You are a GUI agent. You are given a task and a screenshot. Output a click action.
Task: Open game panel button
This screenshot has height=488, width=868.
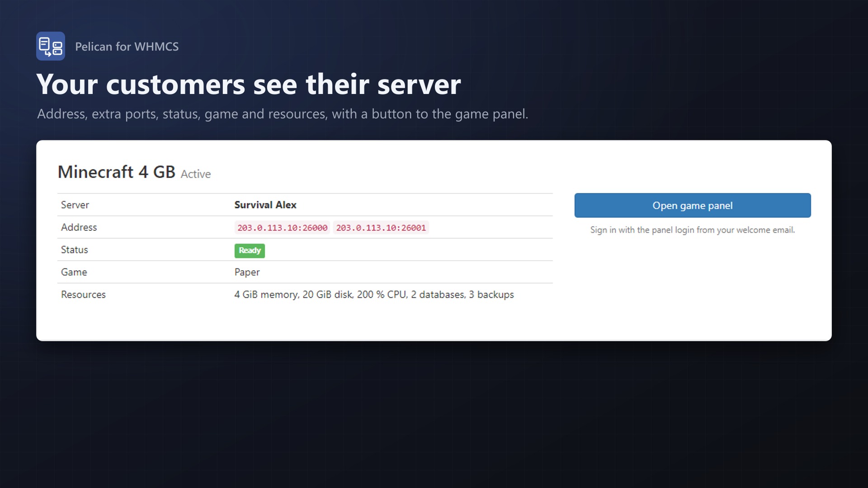tap(693, 206)
